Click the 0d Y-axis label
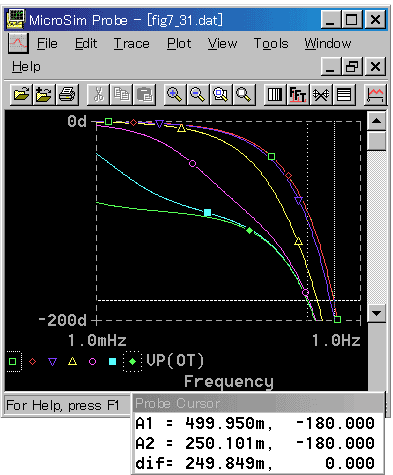 tap(77, 121)
